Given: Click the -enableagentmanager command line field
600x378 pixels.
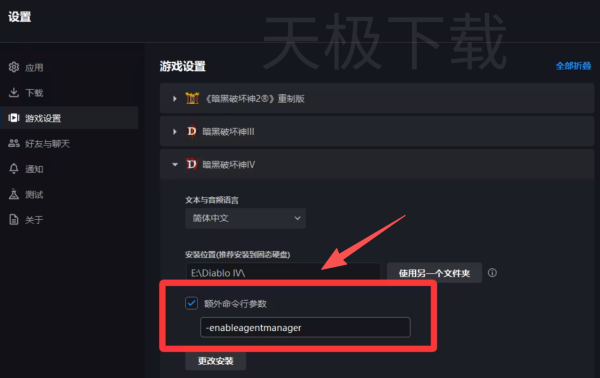Looking at the screenshot, I should (305, 327).
